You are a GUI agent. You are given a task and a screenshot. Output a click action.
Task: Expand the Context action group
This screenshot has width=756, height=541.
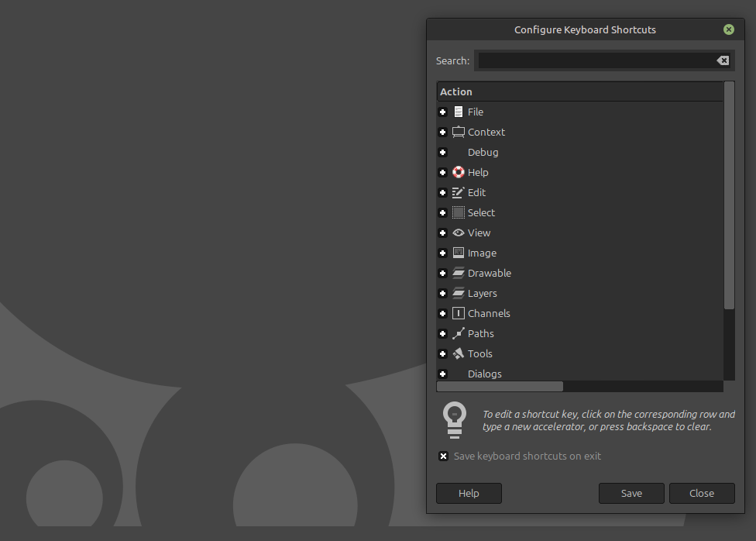tap(442, 133)
